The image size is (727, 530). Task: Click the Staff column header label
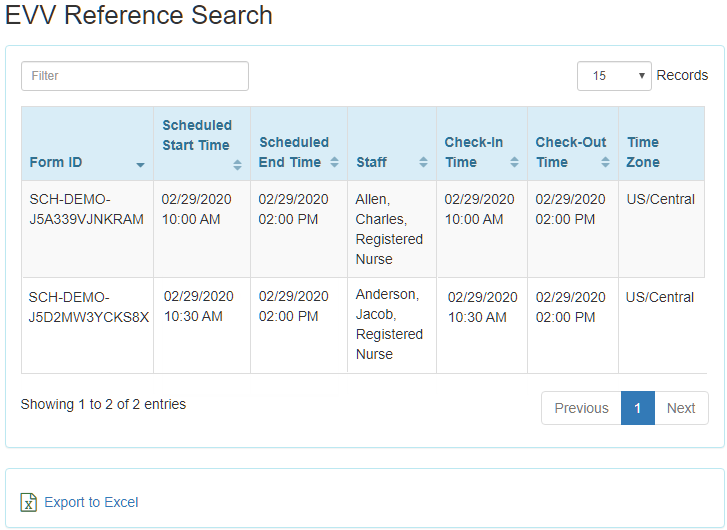click(x=372, y=162)
